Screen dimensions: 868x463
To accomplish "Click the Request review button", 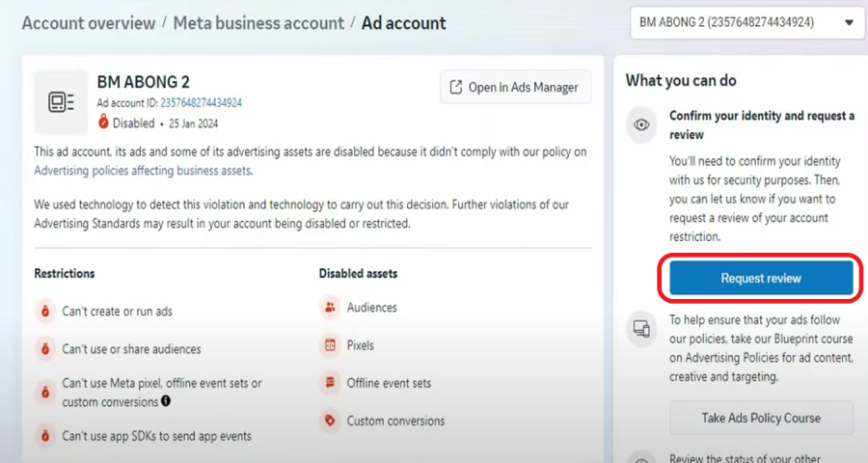I will (x=761, y=278).
